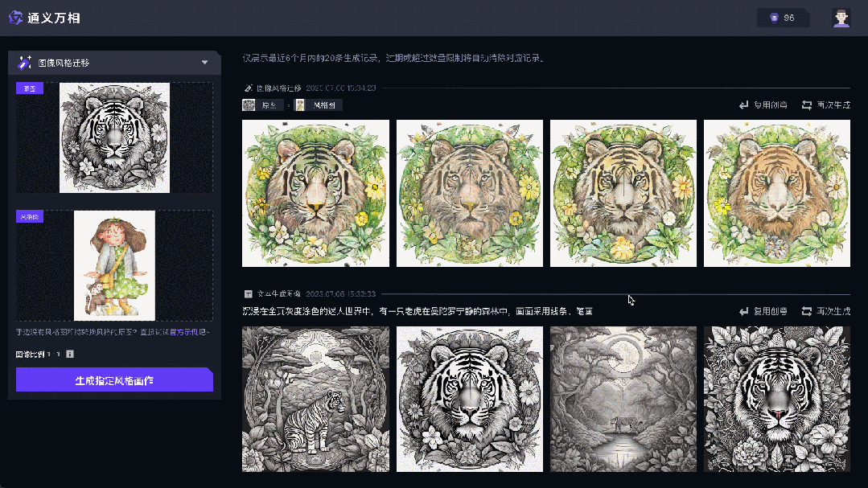Open grayscale moonlit forest lake image

pyautogui.click(x=623, y=399)
